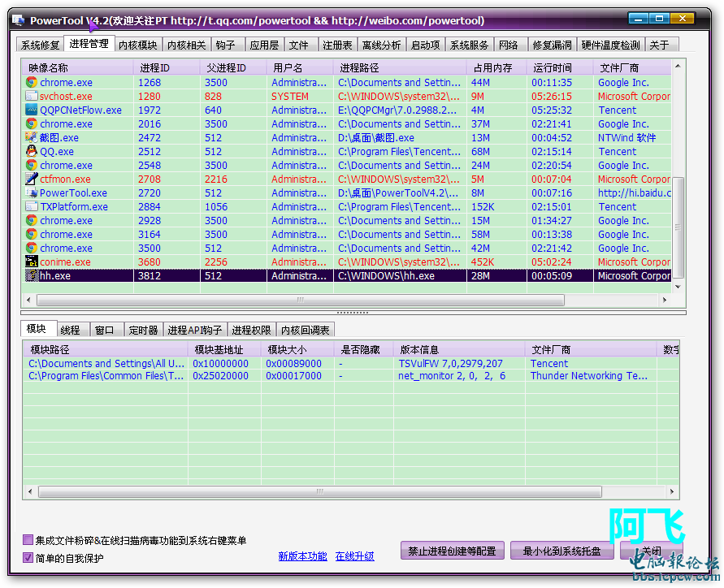The height and width of the screenshot is (588, 724).
Task: Select the TSVulFW module row
Action: pyautogui.click(x=351, y=363)
